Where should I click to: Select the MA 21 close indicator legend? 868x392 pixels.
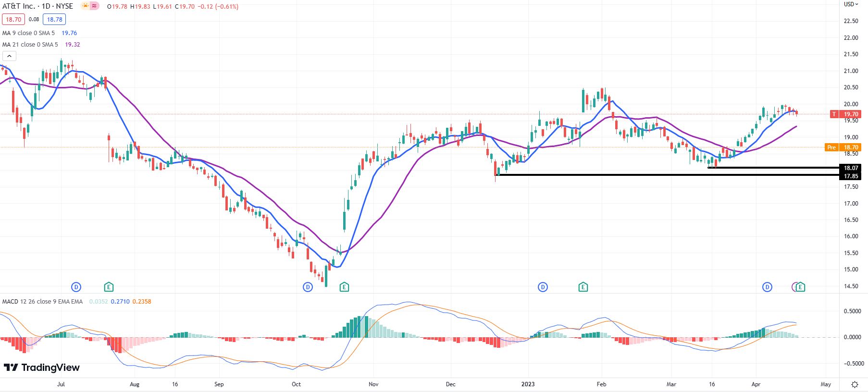tap(30, 45)
